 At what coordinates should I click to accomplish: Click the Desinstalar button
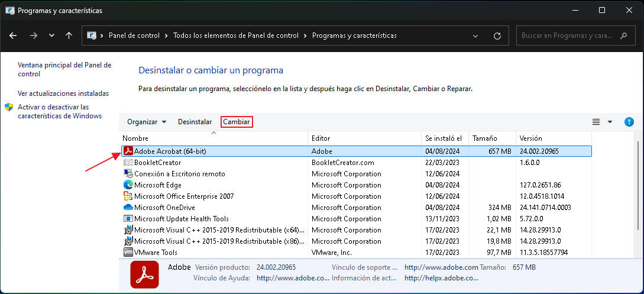coord(195,122)
